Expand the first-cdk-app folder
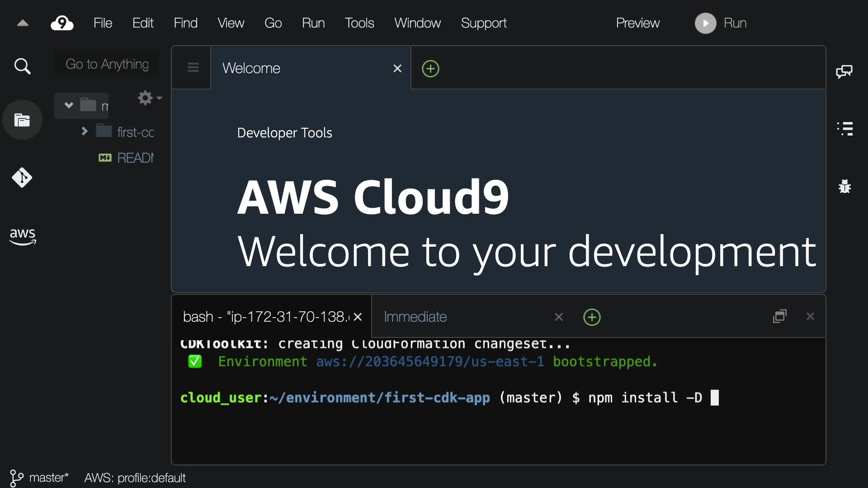The width and height of the screenshot is (868, 488). (x=85, y=131)
